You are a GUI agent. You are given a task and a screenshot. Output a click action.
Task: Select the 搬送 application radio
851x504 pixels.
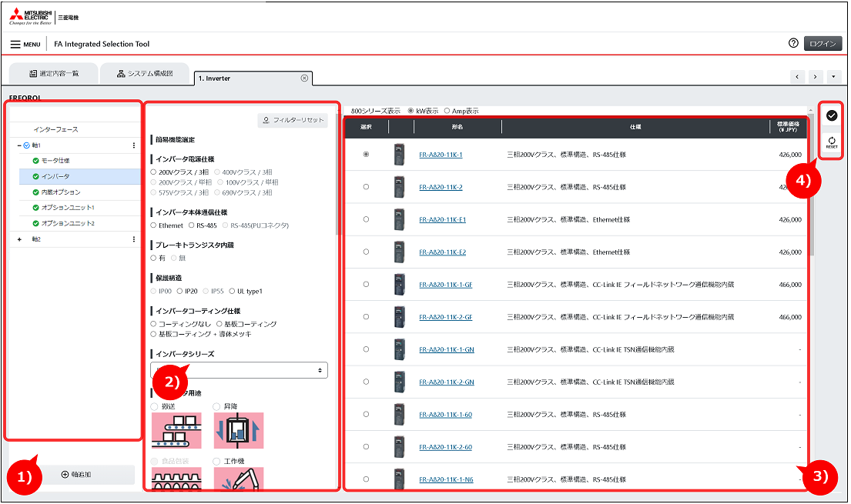tap(154, 407)
